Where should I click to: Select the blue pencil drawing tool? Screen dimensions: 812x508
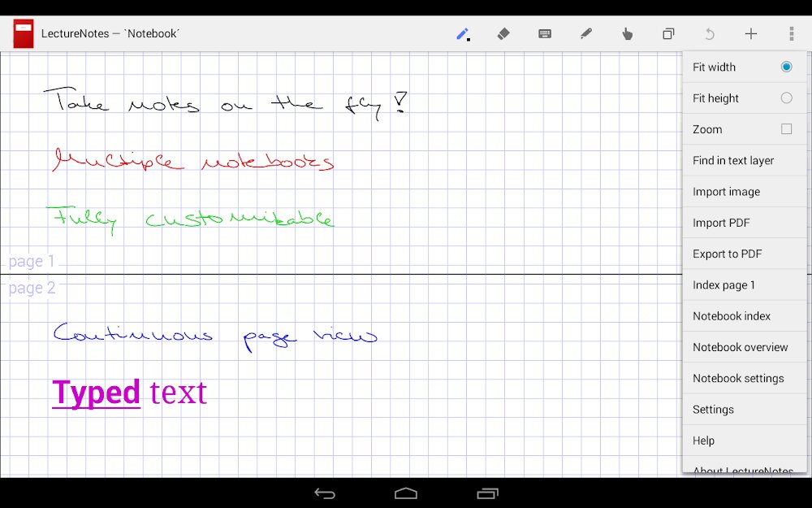tap(463, 34)
